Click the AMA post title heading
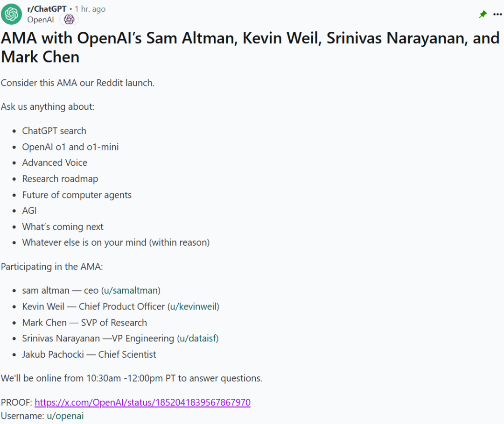Viewport: 504px width, 424px height. tap(250, 47)
